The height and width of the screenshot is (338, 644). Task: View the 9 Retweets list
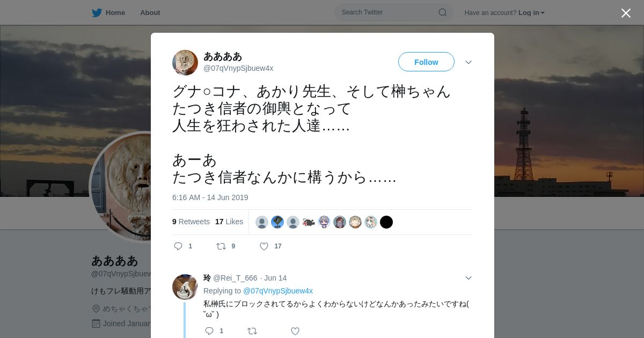tap(191, 222)
